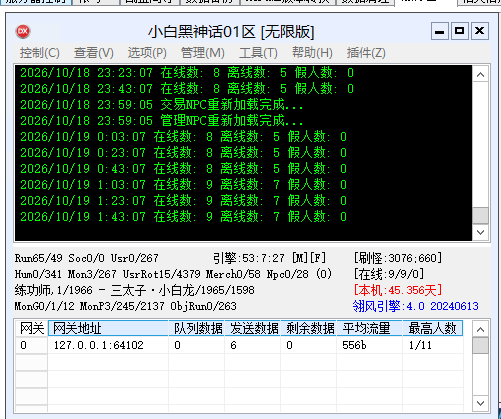The image size is (501, 419).
Task: Click the 网关地址 column header
Action: tap(108, 328)
